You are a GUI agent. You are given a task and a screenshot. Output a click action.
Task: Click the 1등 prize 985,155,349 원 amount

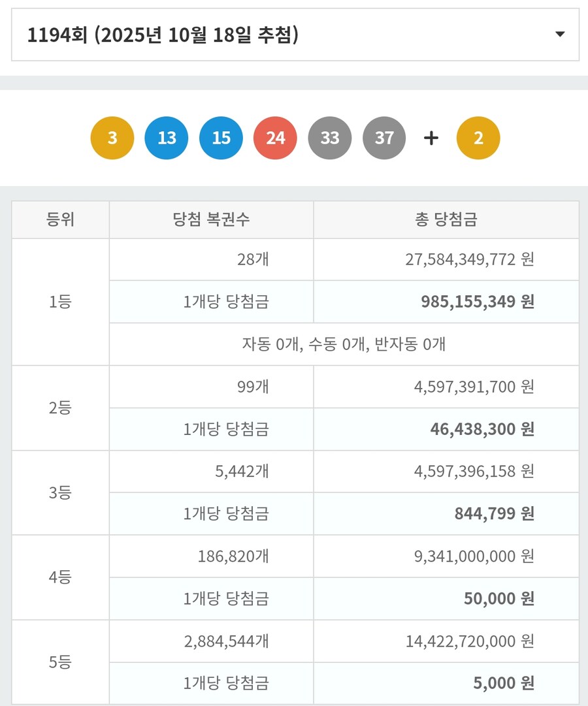(x=478, y=302)
